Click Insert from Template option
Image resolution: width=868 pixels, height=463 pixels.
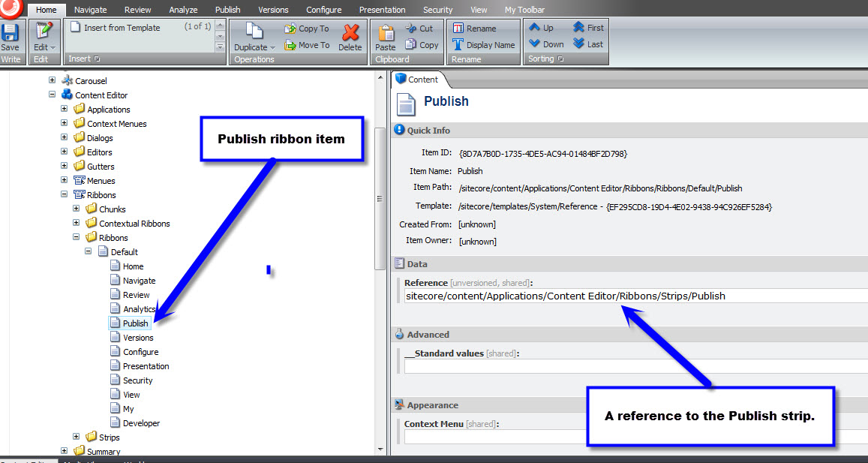(122, 28)
